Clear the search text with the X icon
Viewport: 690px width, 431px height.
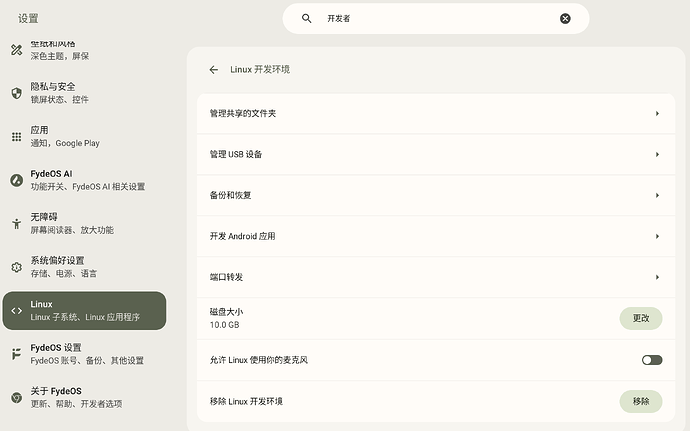[x=565, y=18]
